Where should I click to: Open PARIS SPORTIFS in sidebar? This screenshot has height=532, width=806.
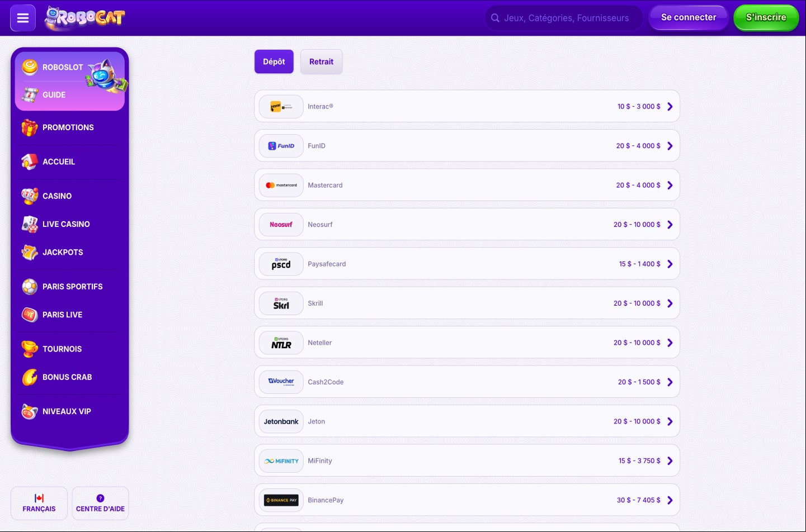[73, 287]
